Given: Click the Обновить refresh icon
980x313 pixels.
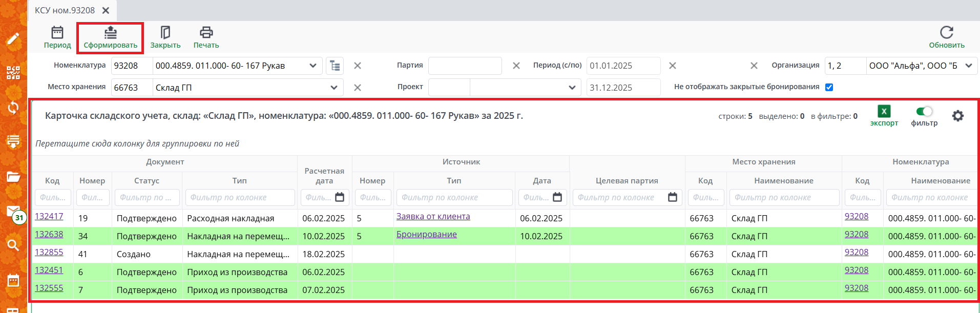Looking at the screenshot, I should (946, 33).
